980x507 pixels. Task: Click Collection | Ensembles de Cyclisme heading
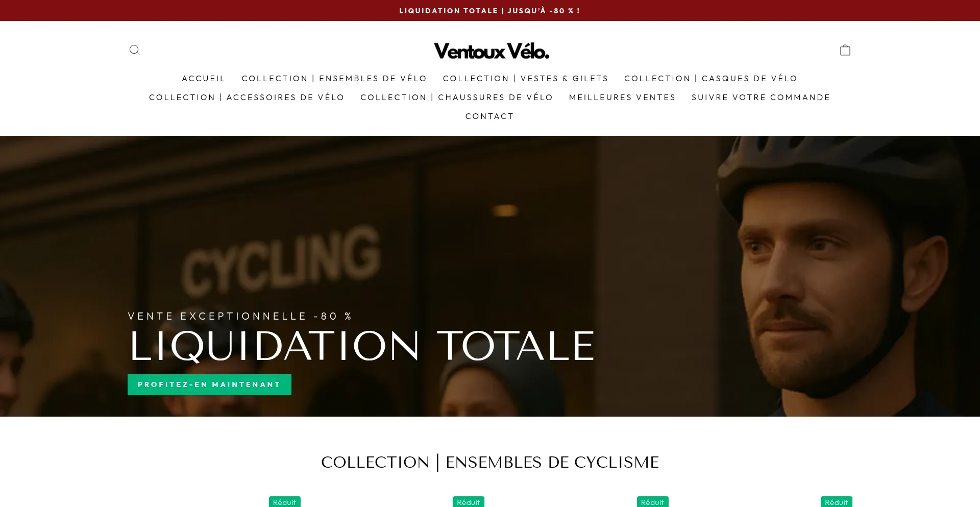tap(490, 463)
